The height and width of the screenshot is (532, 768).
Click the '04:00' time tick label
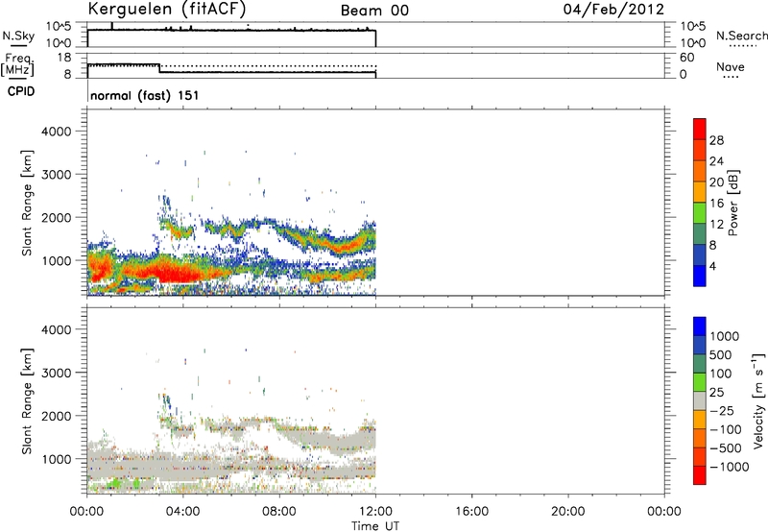183,512
